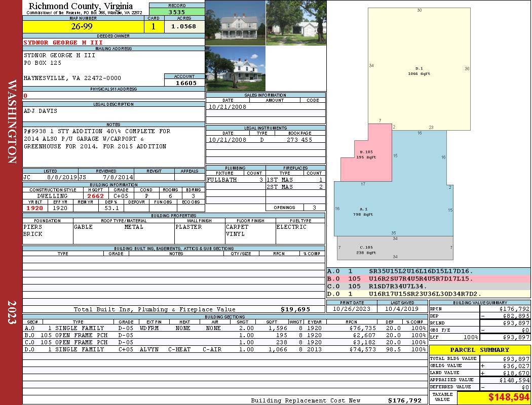Click sketch legend row A.0 blue

(x=429, y=271)
